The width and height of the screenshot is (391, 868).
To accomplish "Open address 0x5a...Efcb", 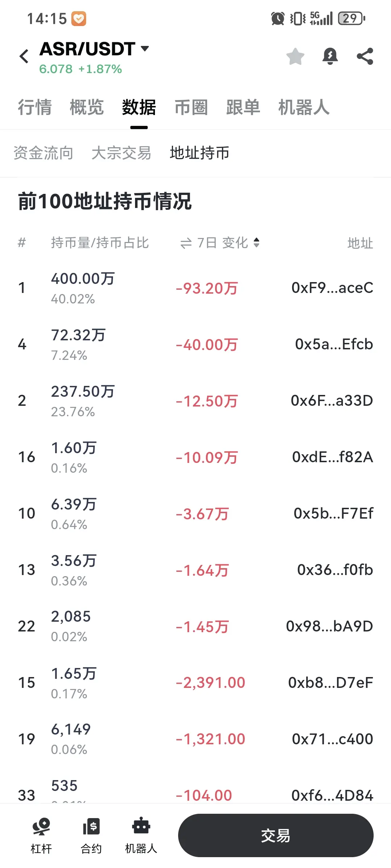I will click(x=334, y=344).
